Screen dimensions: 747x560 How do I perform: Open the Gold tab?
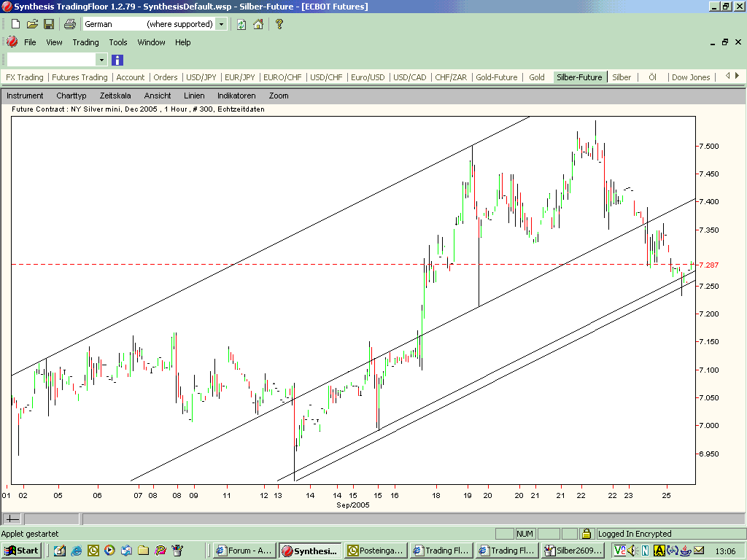(x=536, y=77)
